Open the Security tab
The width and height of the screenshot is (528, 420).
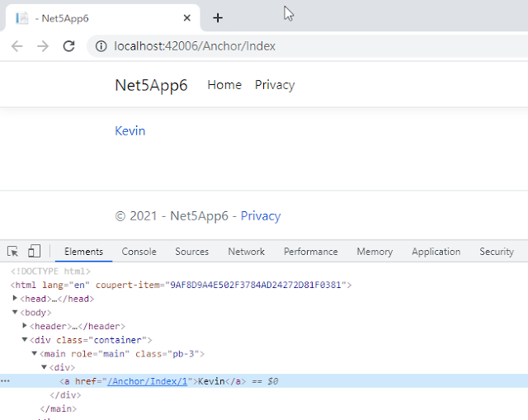497,252
